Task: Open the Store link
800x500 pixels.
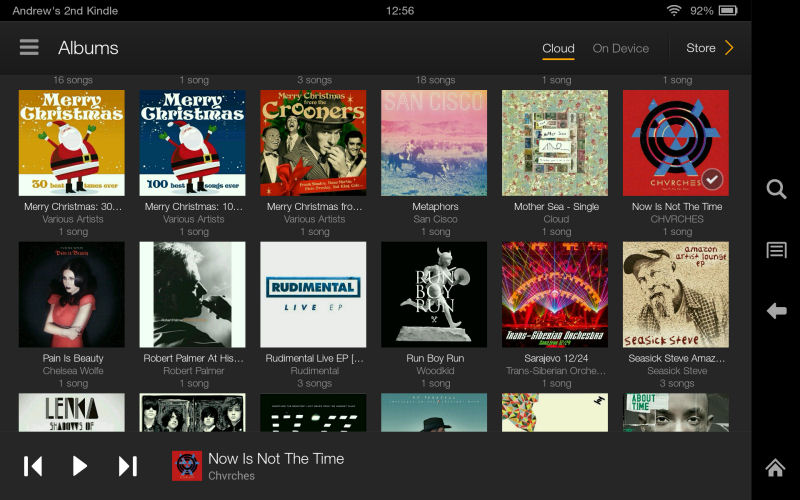Action: click(x=700, y=48)
